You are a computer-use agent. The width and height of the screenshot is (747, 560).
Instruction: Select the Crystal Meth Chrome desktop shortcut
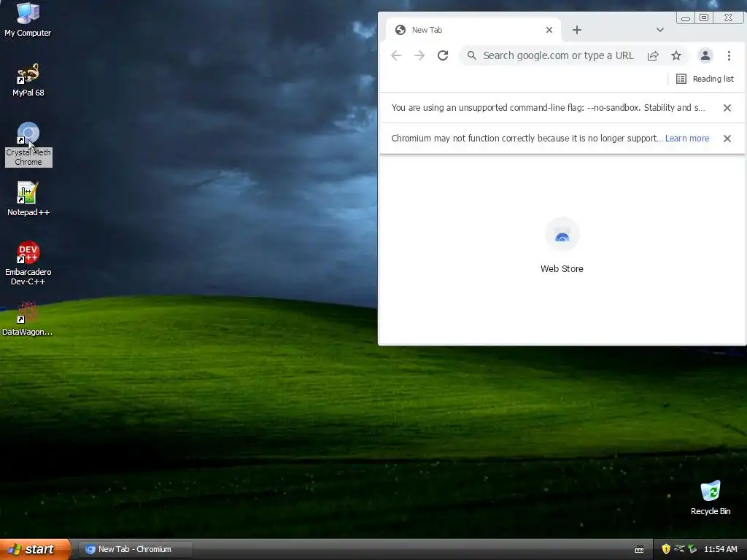[28, 144]
